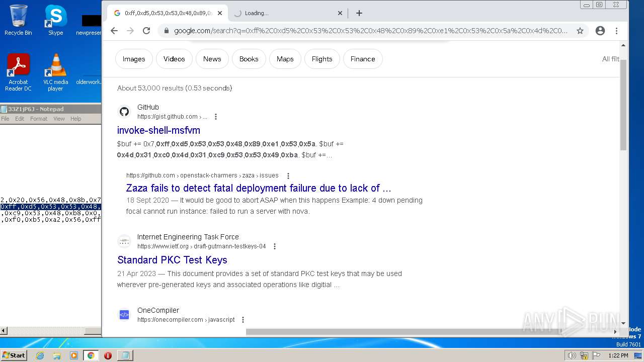
Task: Click the Chrome address bar URL
Action: pyautogui.click(x=370, y=31)
